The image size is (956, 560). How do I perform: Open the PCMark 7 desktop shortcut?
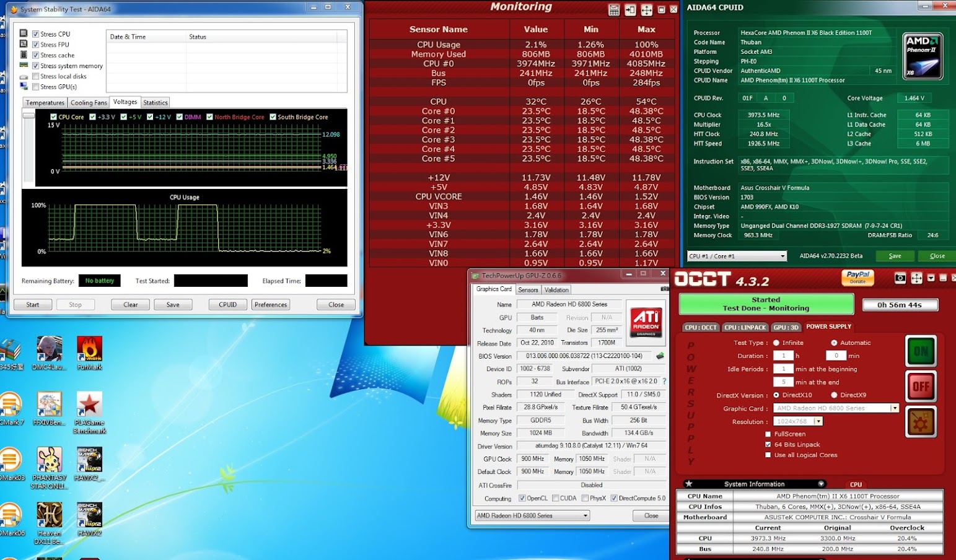point(11,409)
